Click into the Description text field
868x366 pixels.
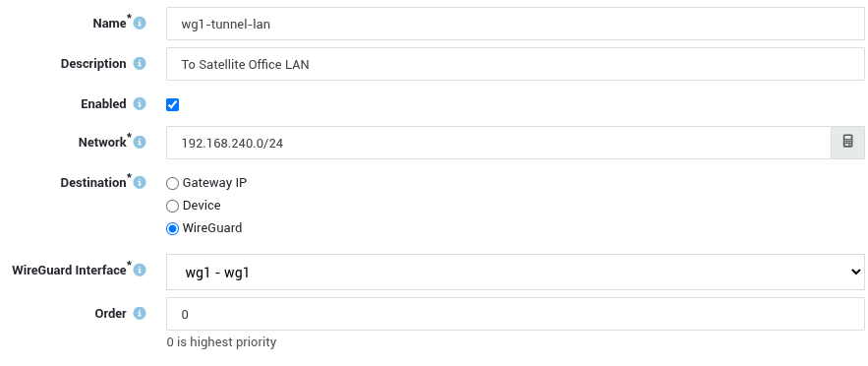point(515,64)
